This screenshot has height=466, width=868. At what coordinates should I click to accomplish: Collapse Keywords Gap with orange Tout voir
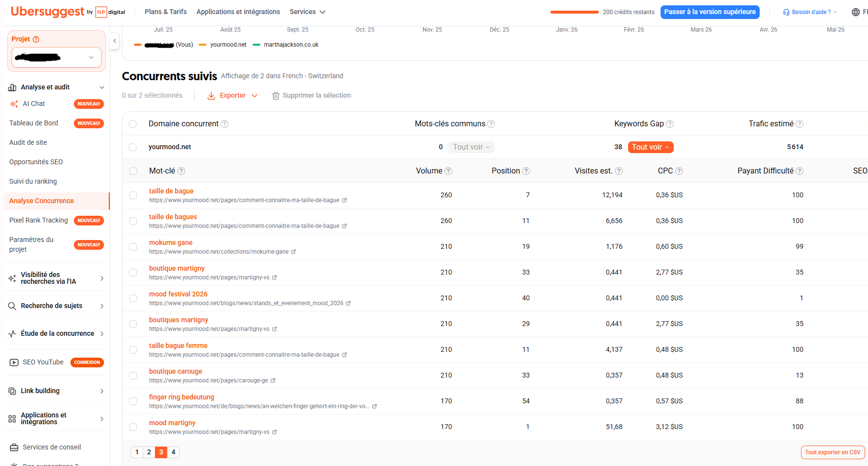650,147
